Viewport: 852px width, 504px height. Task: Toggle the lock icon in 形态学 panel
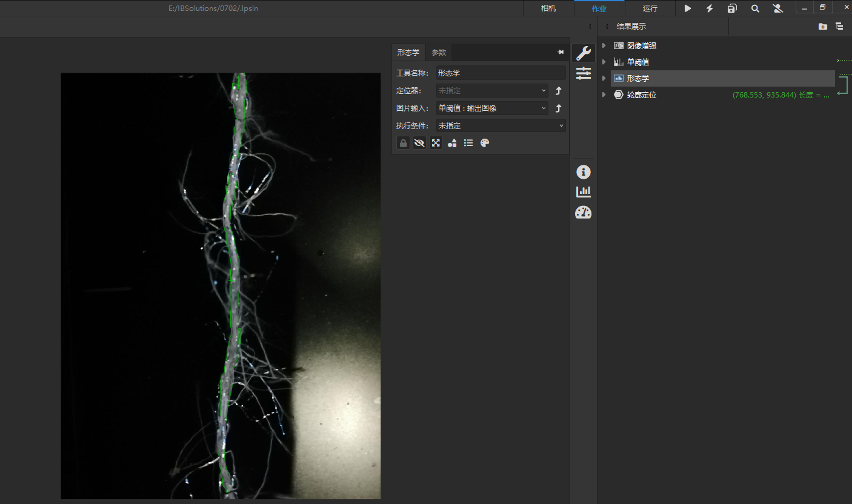pyautogui.click(x=403, y=142)
